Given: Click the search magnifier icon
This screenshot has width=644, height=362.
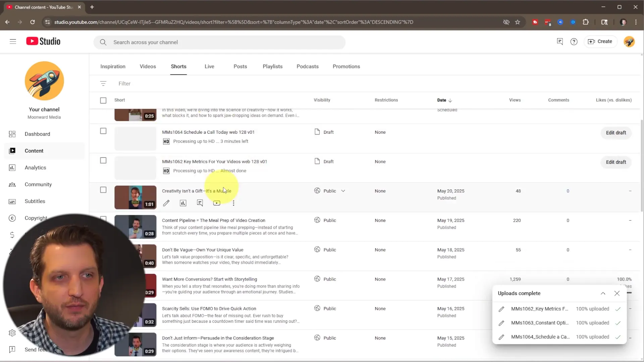Looking at the screenshot, I should 103,42.
